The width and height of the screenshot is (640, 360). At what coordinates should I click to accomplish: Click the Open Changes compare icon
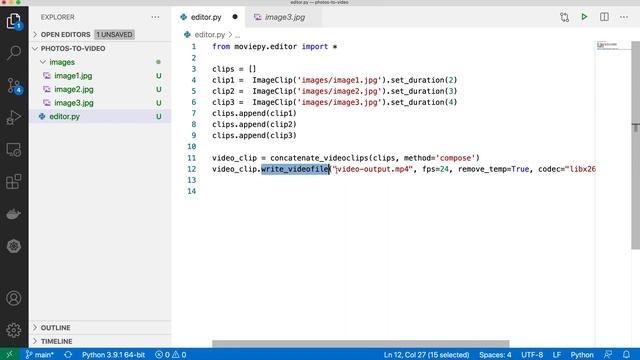coord(564,17)
